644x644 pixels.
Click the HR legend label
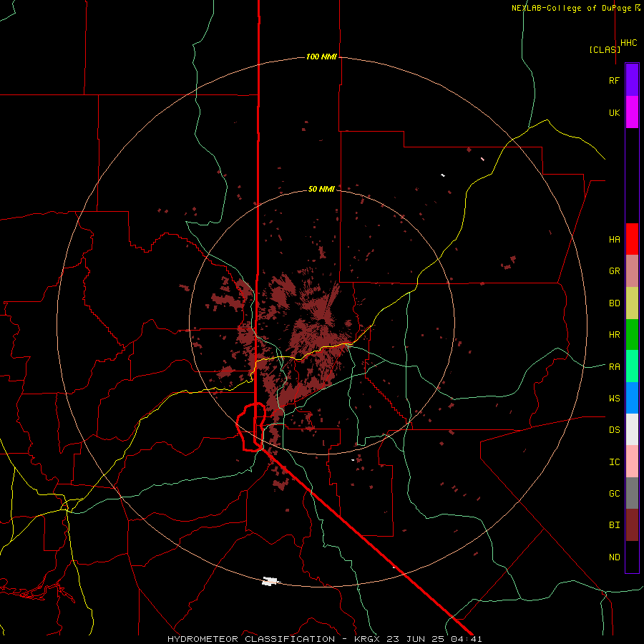pos(614,335)
